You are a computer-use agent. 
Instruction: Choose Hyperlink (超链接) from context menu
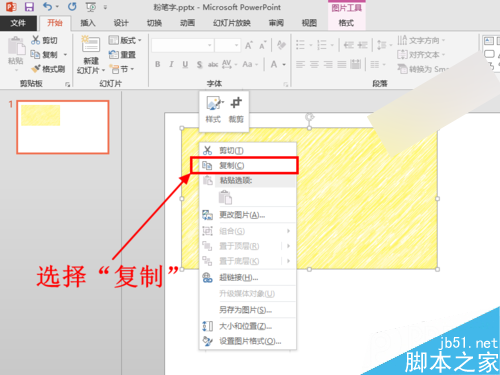[x=248, y=277]
